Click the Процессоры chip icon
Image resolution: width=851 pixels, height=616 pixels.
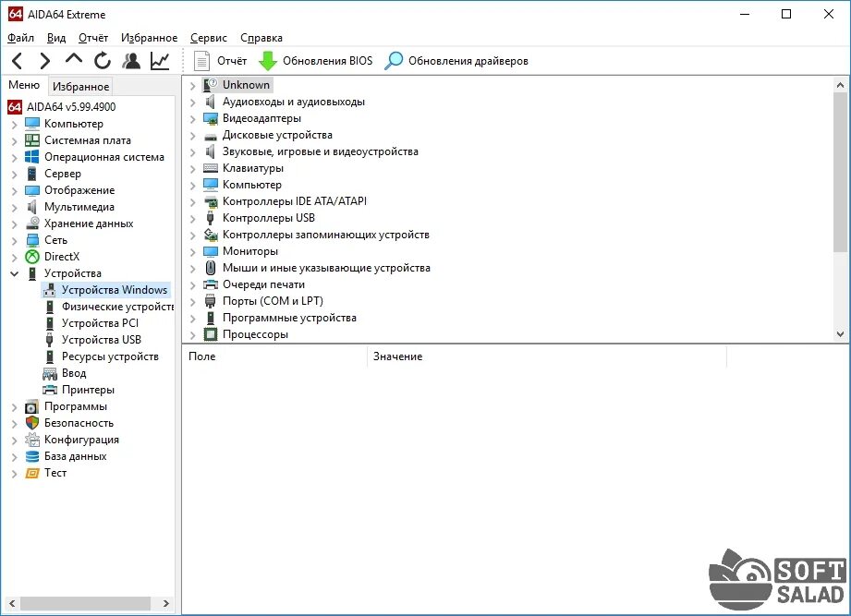pyautogui.click(x=210, y=334)
